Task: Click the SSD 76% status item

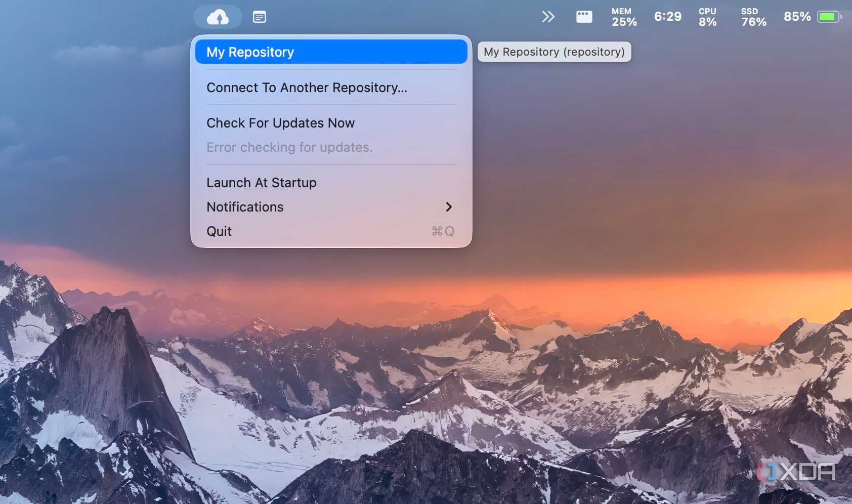Action: click(754, 17)
